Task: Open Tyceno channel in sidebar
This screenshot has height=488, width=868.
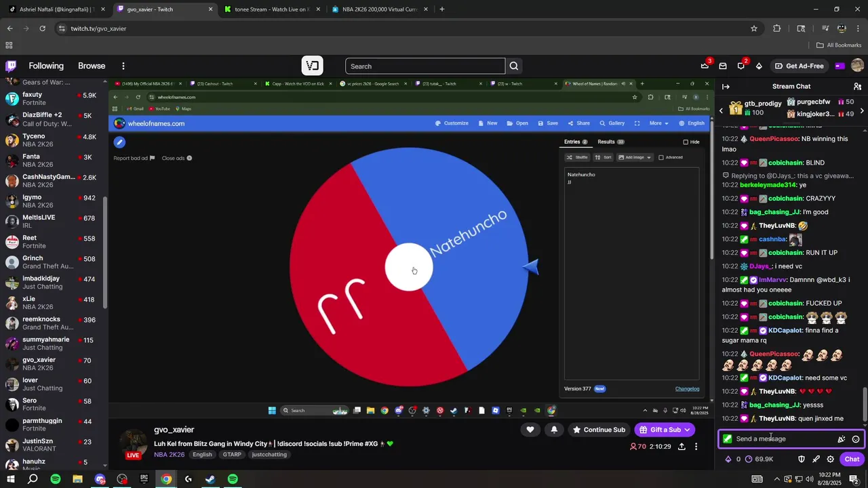Action: pyautogui.click(x=53, y=140)
